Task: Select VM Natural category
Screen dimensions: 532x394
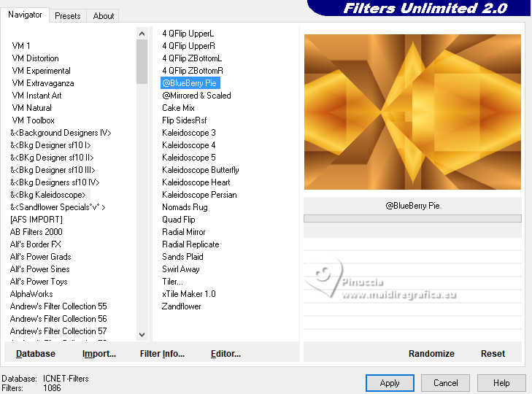Action: pyautogui.click(x=31, y=108)
